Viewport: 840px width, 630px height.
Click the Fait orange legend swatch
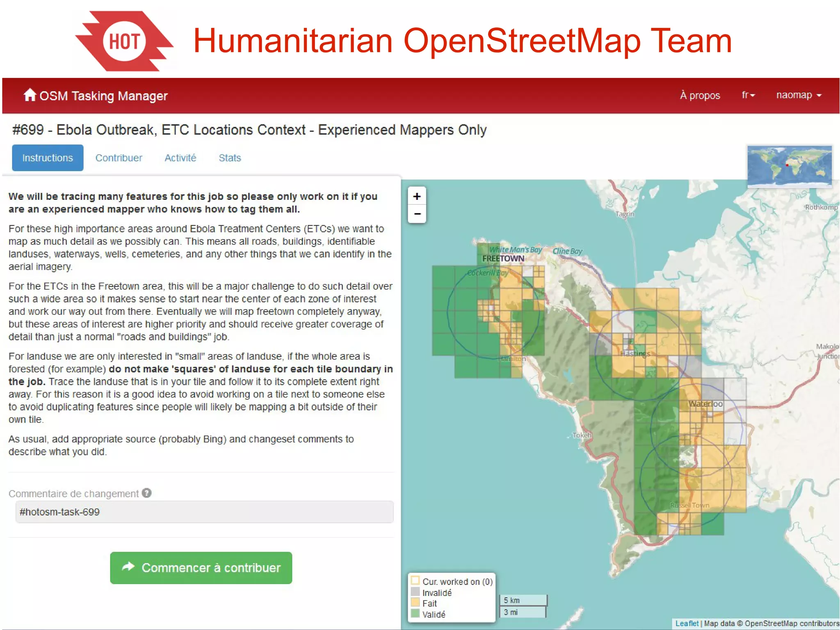(x=415, y=603)
